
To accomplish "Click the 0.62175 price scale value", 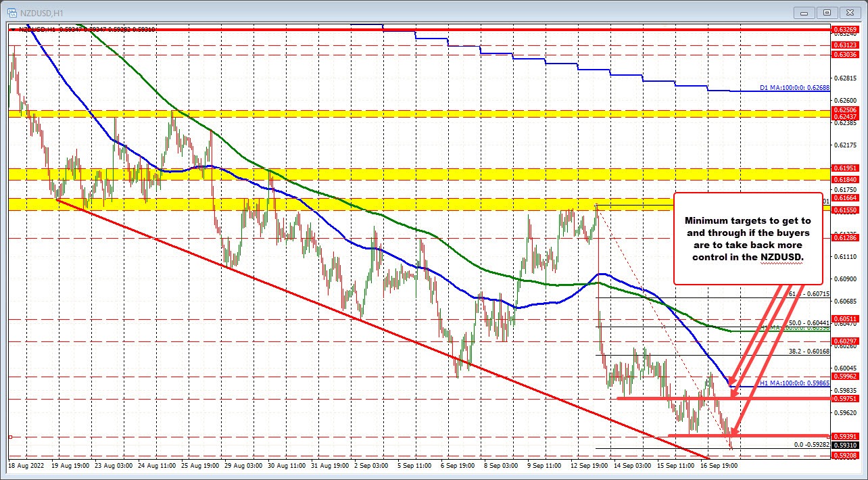I will coord(846,145).
